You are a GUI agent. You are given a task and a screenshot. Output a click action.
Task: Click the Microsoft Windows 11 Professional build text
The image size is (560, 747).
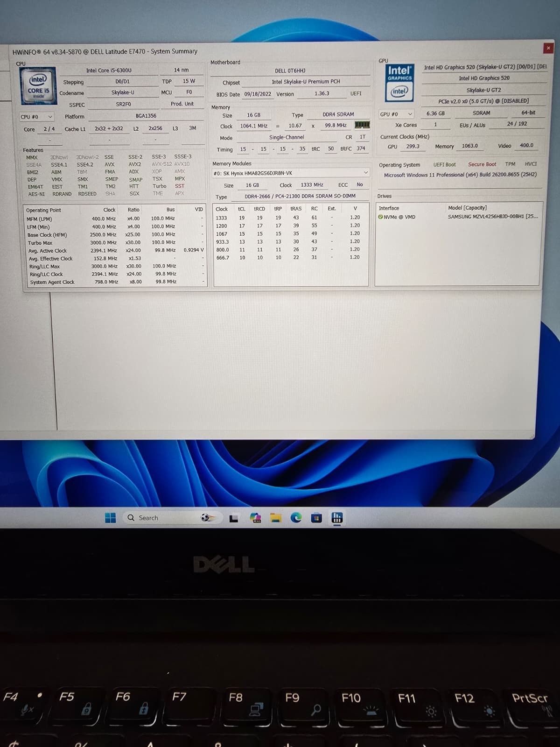[460, 175]
